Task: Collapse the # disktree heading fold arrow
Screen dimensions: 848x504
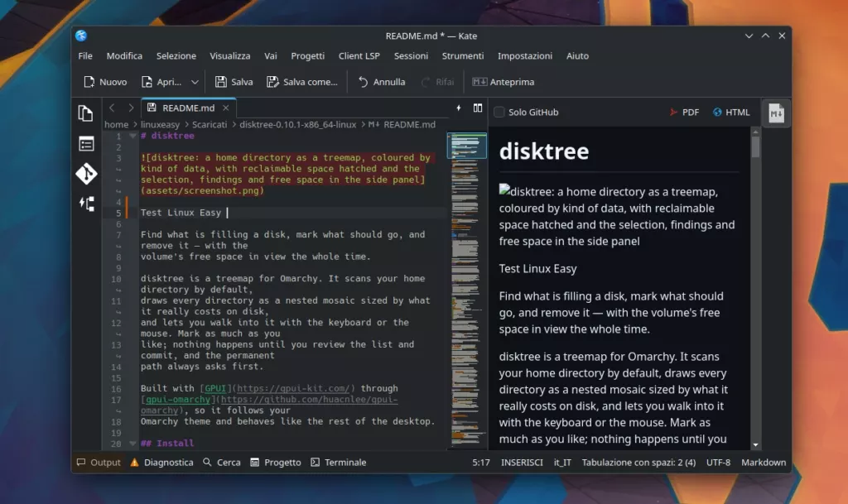Action: 132,136
